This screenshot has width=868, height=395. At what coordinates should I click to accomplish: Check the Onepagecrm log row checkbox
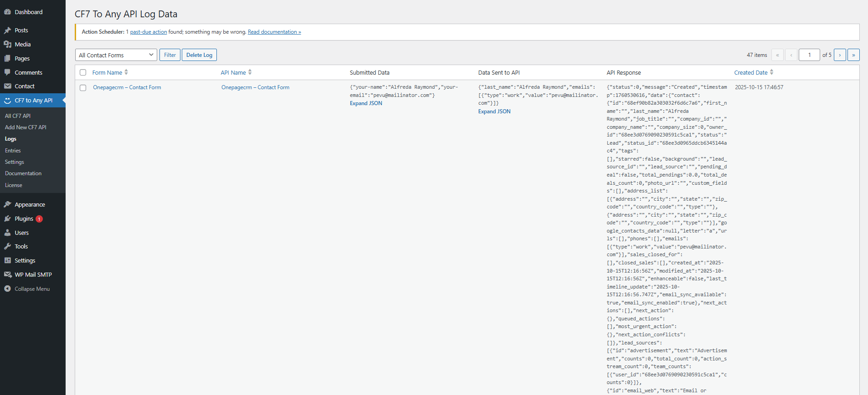coord(83,88)
